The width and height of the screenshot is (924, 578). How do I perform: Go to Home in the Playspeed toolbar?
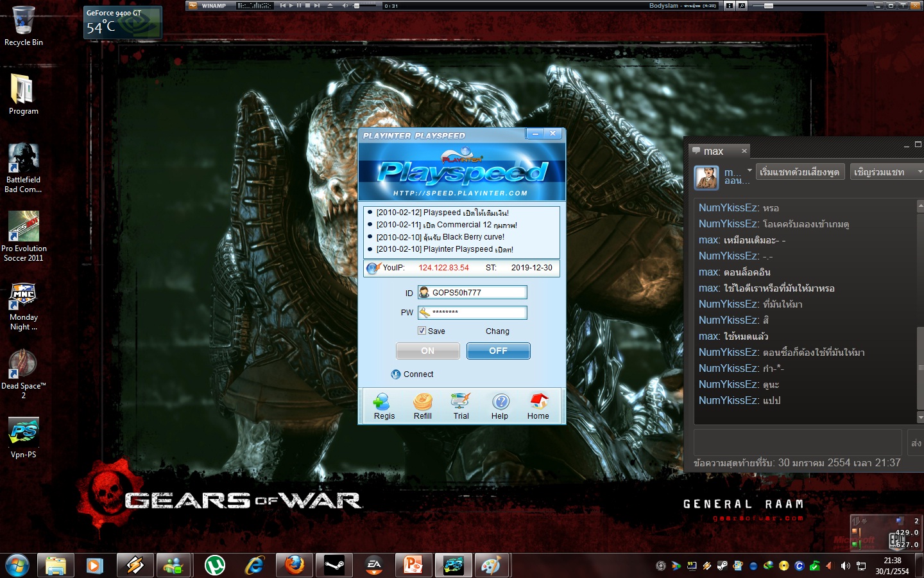tap(538, 407)
